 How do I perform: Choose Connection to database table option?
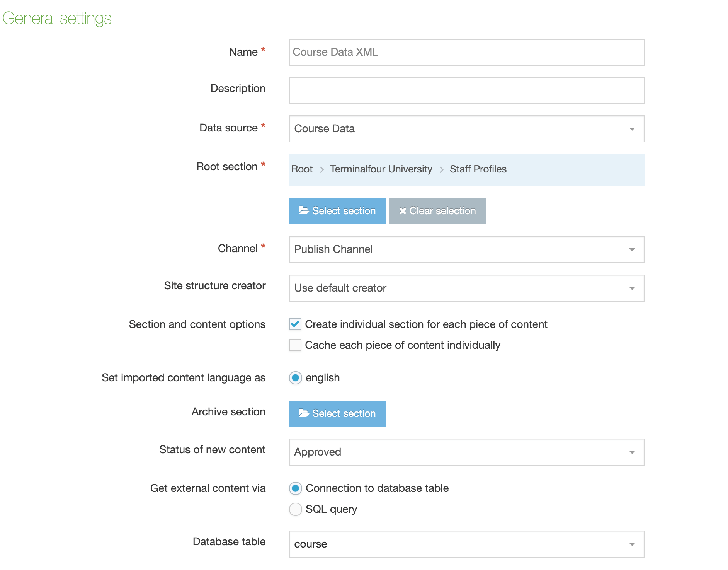point(296,488)
